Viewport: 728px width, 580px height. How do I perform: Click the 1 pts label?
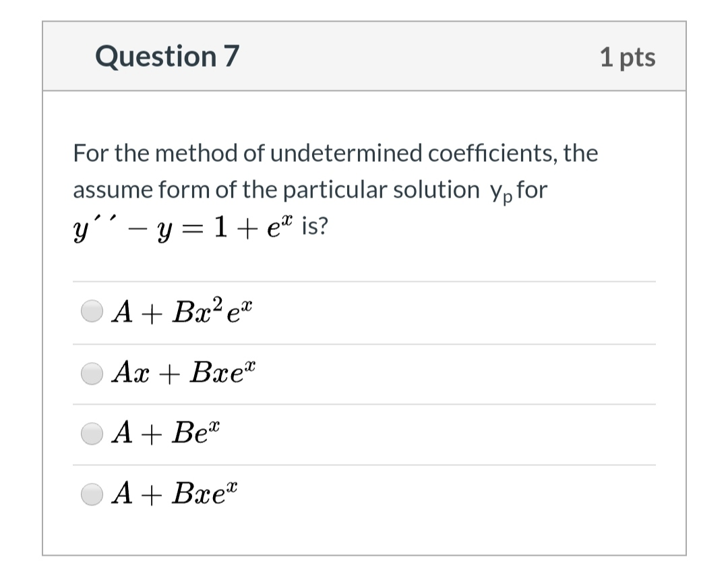pos(628,57)
